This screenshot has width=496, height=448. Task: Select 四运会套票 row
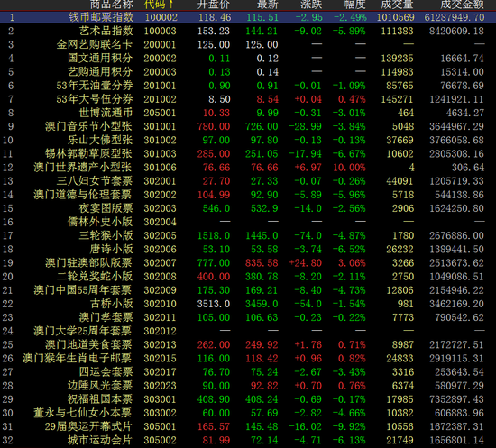[248, 371]
